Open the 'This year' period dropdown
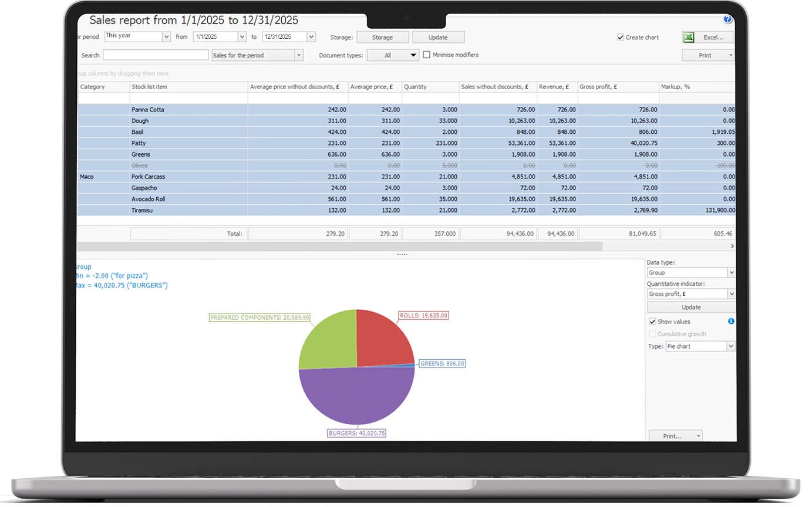The image size is (812, 507). (x=166, y=36)
